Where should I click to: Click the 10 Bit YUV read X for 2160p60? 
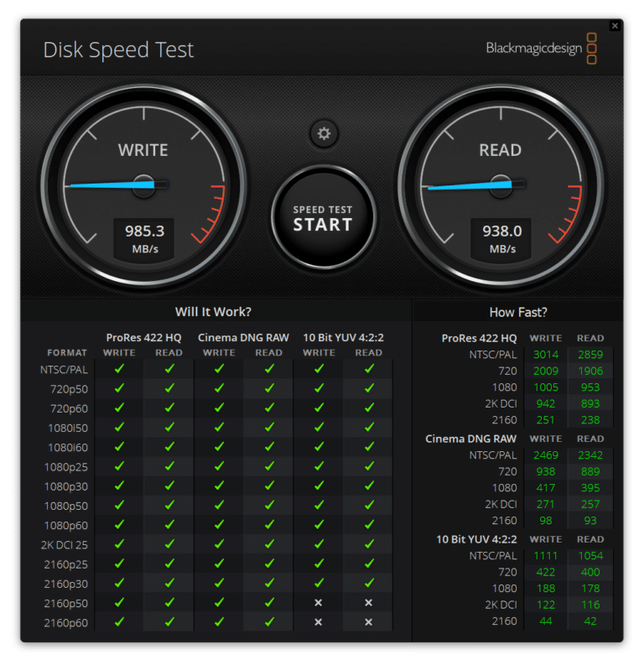pos(368,622)
